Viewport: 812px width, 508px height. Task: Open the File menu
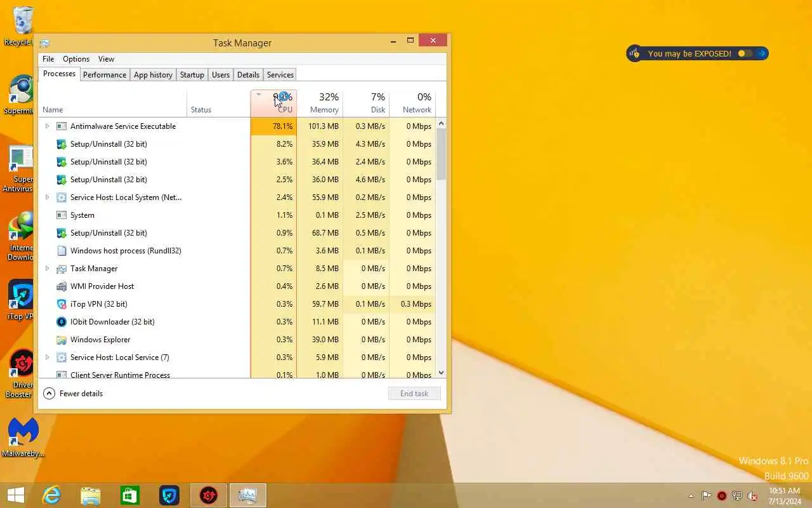click(x=48, y=59)
